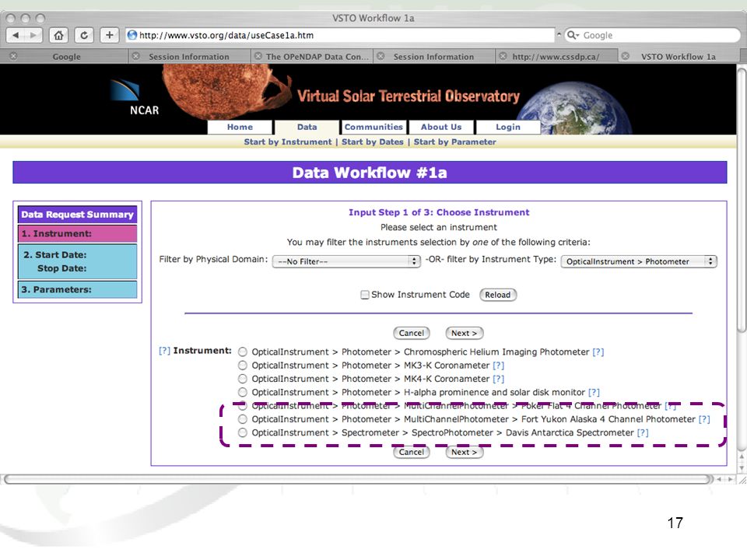747x560 pixels.
Task: Close The OPeNDAP Data Con... tab
Action: tap(258, 56)
